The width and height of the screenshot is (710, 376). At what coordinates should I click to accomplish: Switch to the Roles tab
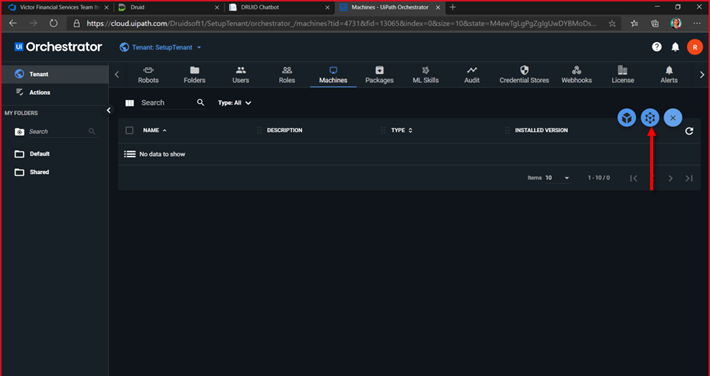pyautogui.click(x=287, y=75)
